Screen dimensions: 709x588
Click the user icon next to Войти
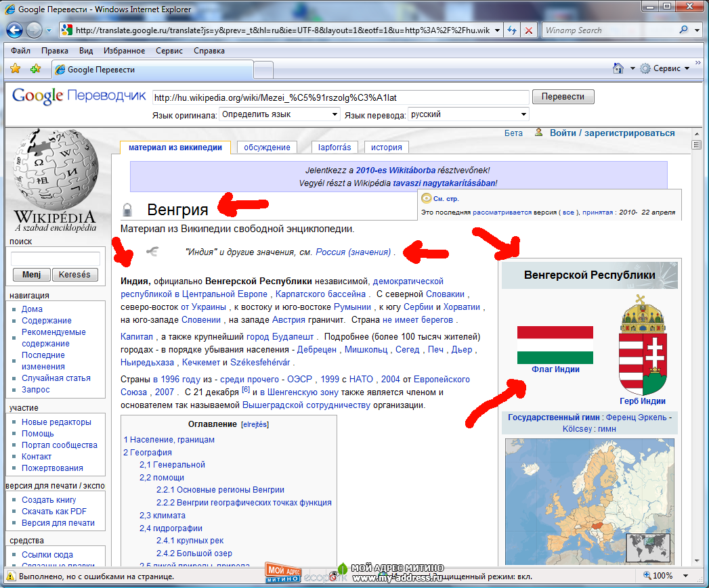click(538, 133)
